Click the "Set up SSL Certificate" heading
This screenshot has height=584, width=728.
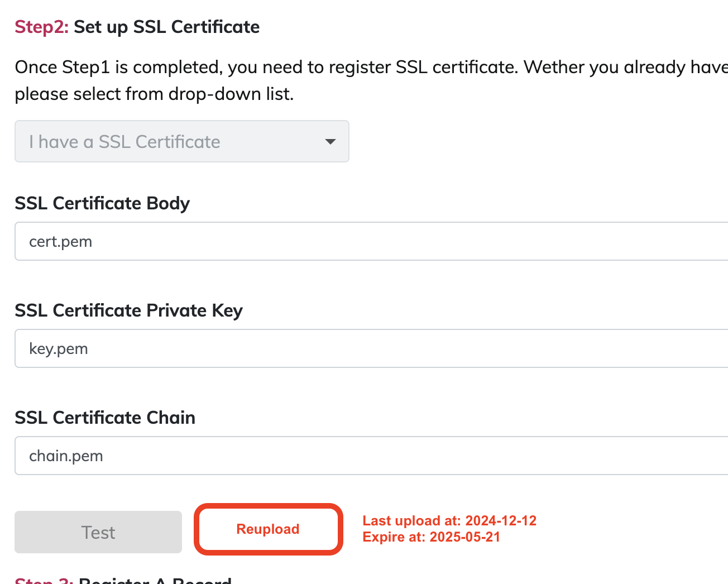point(166,27)
